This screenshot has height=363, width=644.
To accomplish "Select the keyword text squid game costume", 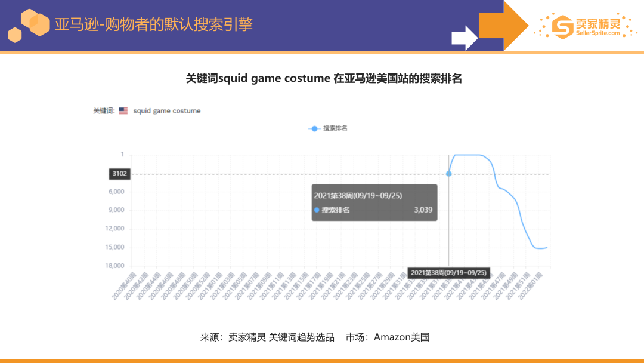I will 167,111.
